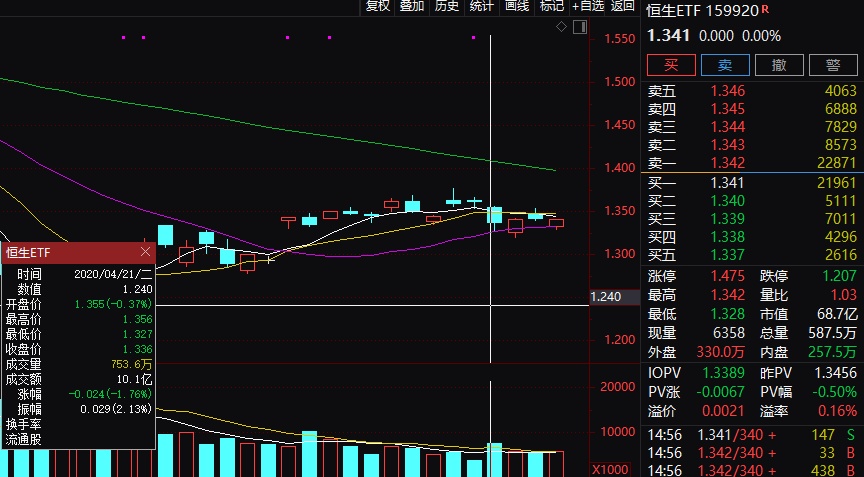Image resolution: width=864 pixels, height=477 pixels.
Task: Click the 涨停 1.475 limit-up value
Action: [727, 276]
